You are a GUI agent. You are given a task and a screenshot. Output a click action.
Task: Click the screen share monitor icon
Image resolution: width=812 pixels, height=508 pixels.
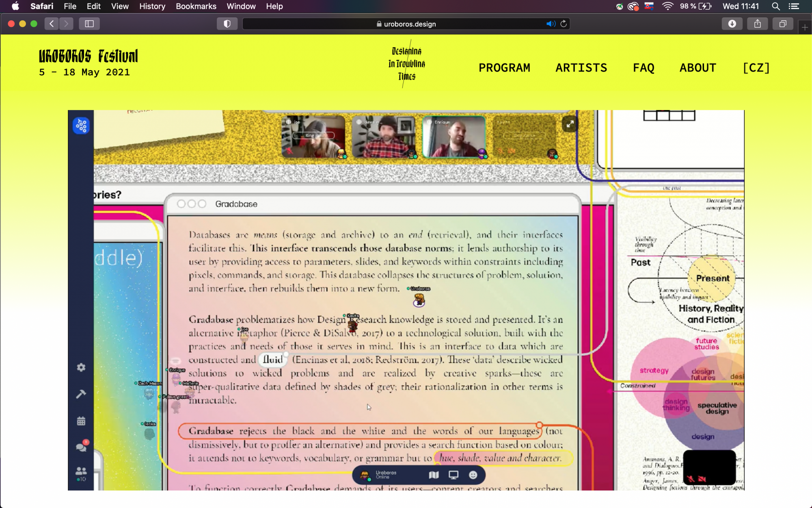coord(454,475)
